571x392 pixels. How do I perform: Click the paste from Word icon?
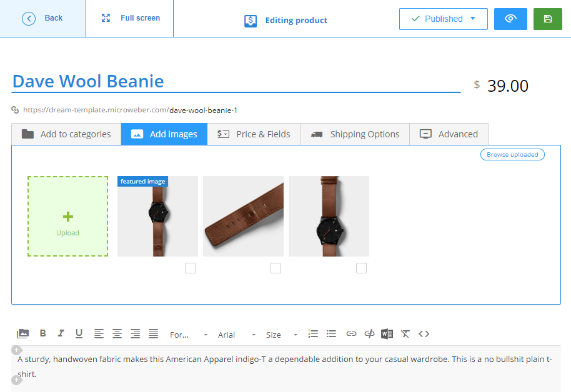pyautogui.click(x=387, y=334)
